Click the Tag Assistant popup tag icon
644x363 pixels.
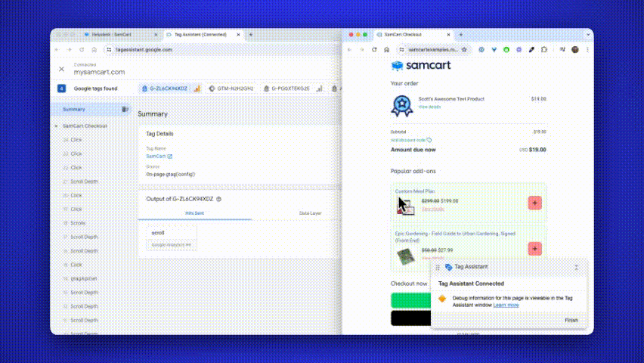coord(448,267)
